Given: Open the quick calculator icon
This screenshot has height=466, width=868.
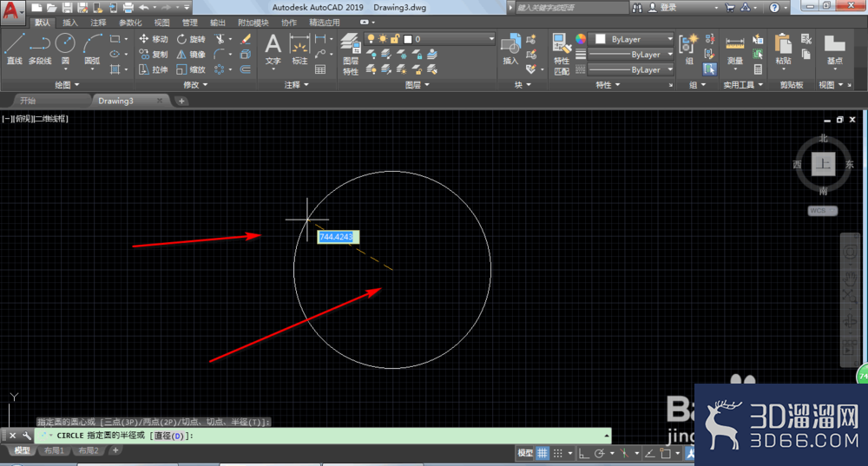Looking at the screenshot, I should point(758,69).
